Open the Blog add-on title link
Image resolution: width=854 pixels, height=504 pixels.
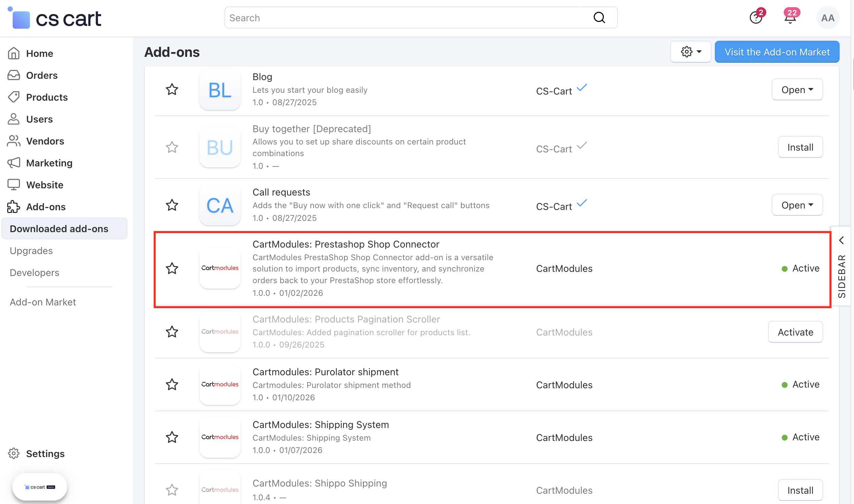click(x=262, y=77)
